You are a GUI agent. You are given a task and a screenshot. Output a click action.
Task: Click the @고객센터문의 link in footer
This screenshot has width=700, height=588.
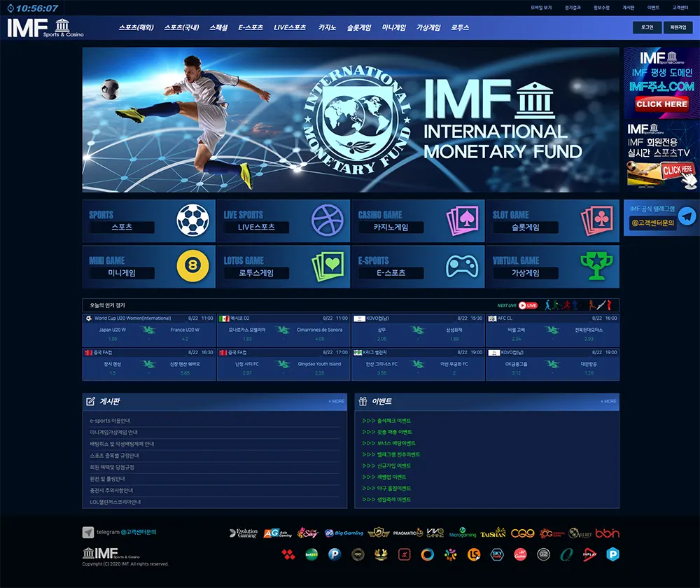point(139,532)
